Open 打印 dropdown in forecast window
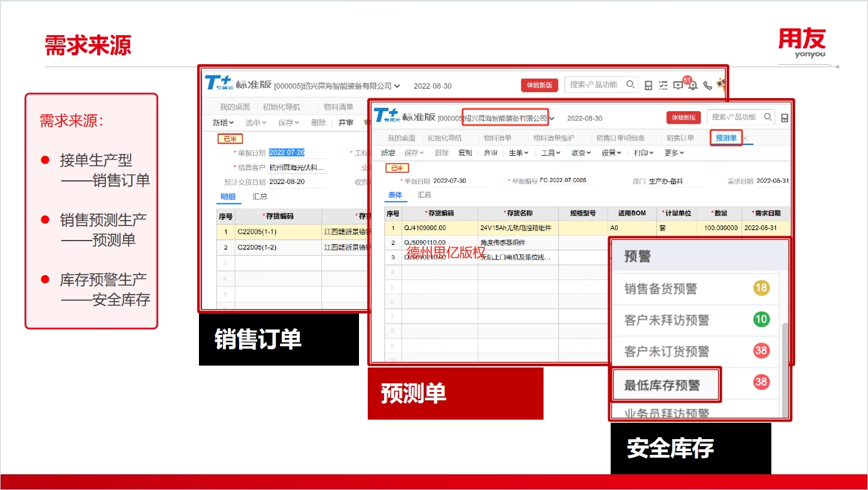 pos(643,153)
